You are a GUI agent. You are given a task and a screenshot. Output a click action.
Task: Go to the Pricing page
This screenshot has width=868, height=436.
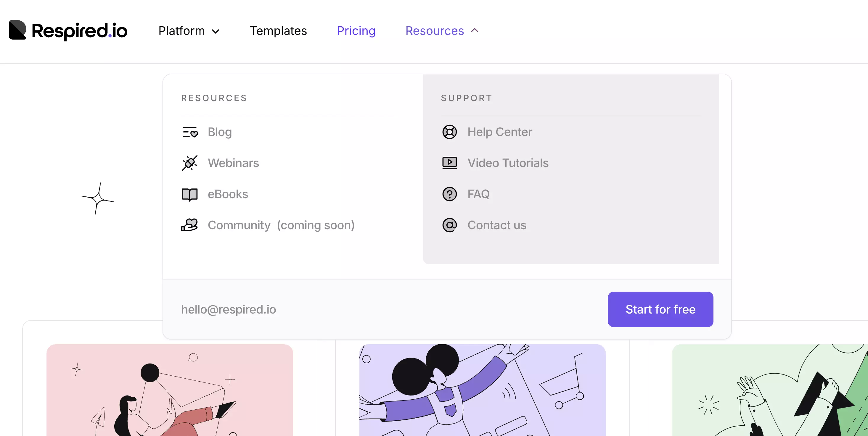[x=356, y=31]
